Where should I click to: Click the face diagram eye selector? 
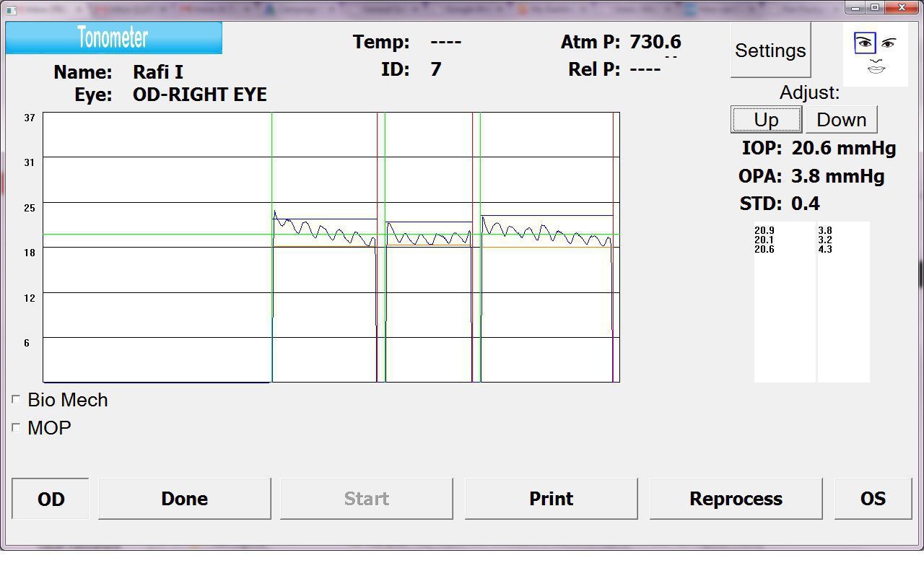coord(875,54)
